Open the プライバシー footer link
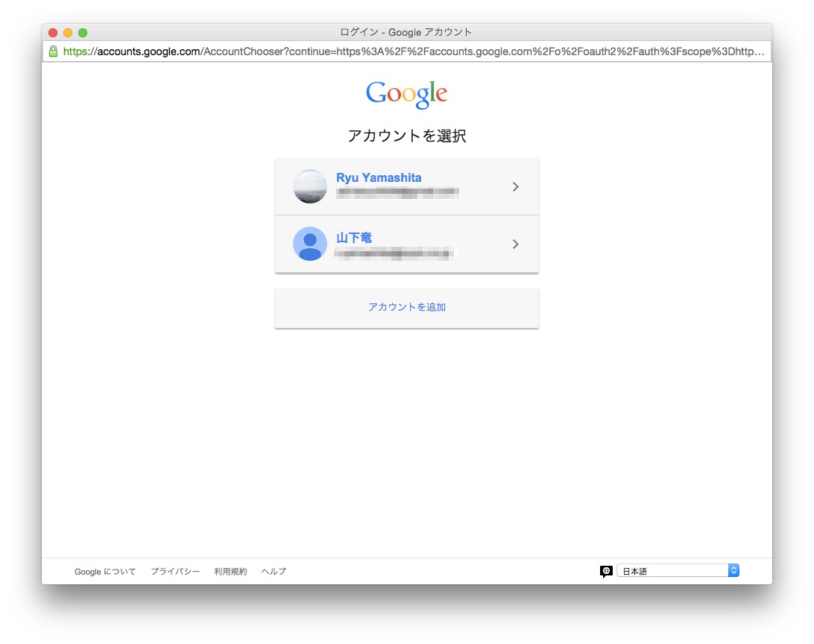 [x=175, y=572]
